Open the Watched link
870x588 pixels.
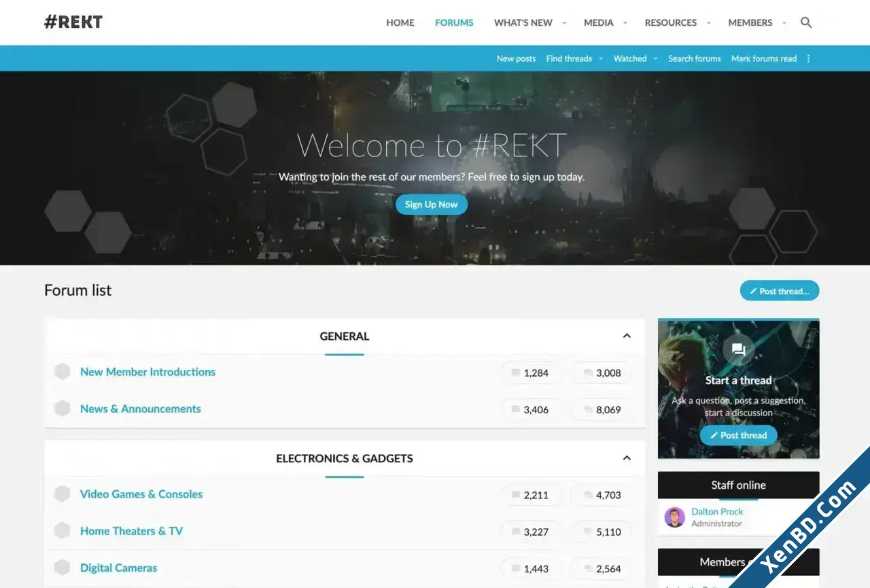(x=630, y=58)
